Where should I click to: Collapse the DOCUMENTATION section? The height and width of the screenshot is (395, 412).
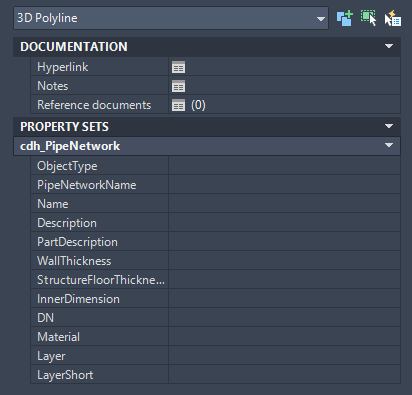pos(389,46)
